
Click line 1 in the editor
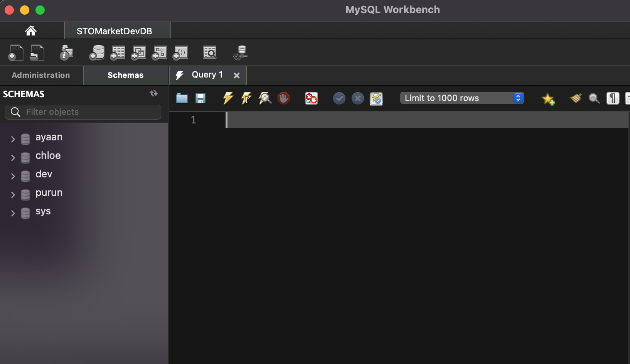(x=427, y=120)
